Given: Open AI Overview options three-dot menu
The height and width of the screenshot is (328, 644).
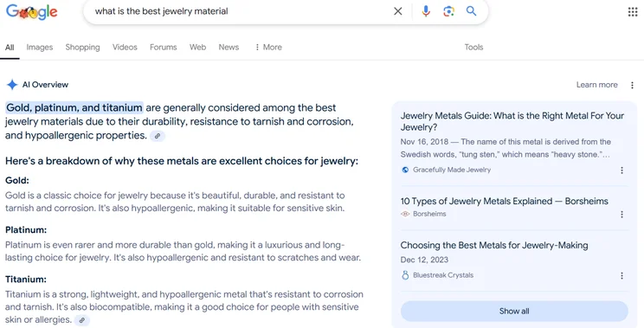Looking at the screenshot, I should pos(632,85).
